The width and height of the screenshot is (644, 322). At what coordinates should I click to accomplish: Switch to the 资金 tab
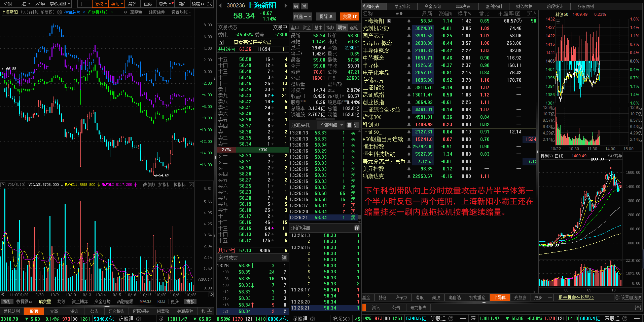point(307,28)
